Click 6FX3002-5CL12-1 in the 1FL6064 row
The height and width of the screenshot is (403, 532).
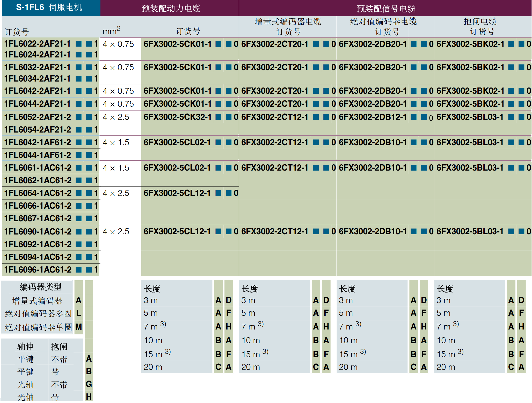[x=177, y=193]
